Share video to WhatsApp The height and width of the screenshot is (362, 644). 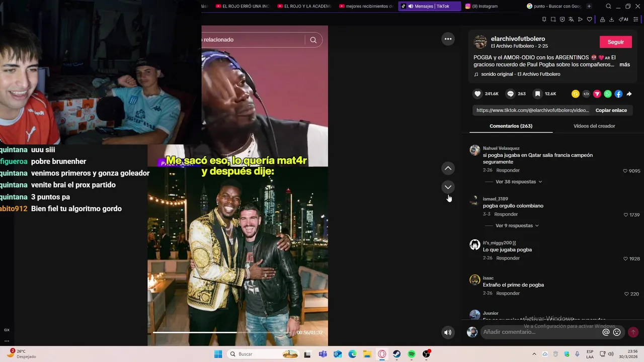click(608, 94)
